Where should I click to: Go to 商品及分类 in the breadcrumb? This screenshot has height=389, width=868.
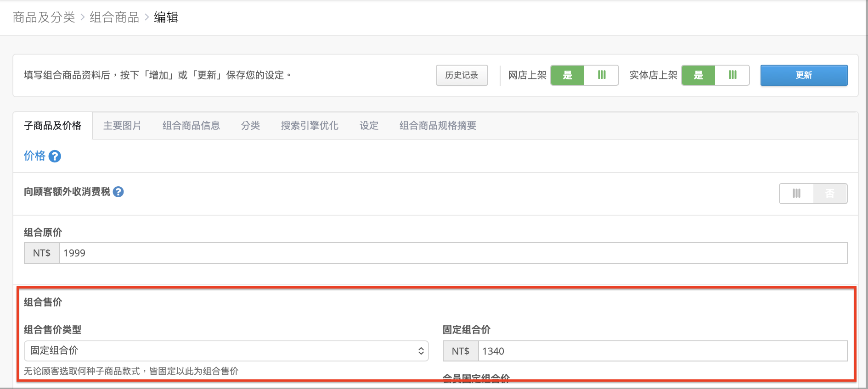(44, 17)
